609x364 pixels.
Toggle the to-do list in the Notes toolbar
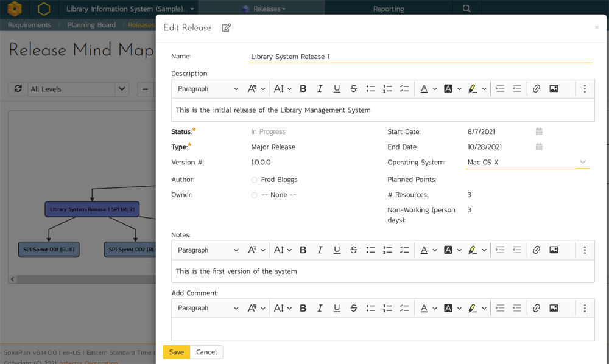click(404, 250)
